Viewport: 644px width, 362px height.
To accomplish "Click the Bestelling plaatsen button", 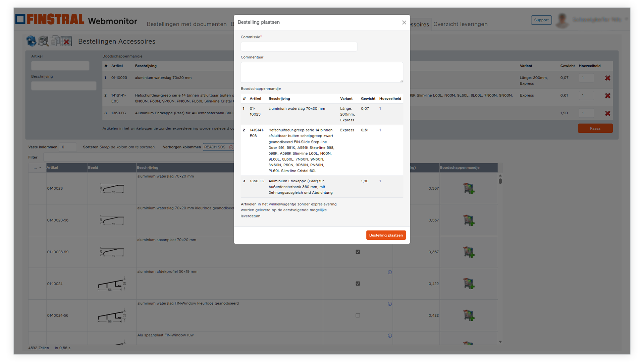I will tap(386, 235).
